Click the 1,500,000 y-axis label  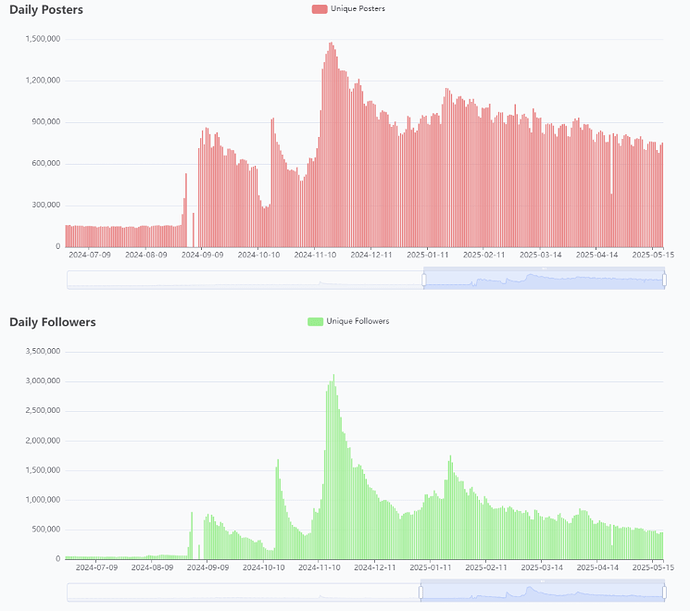(x=42, y=39)
